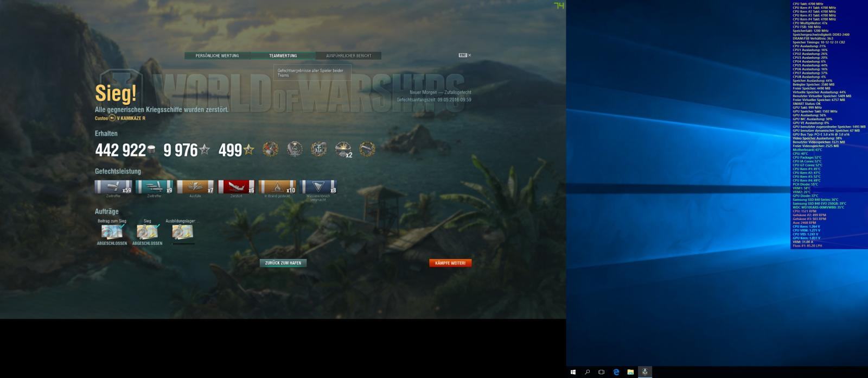The image size is (868, 378).
Task: Click SMART Status: OK sensor line
Action: [x=807, y=104]
